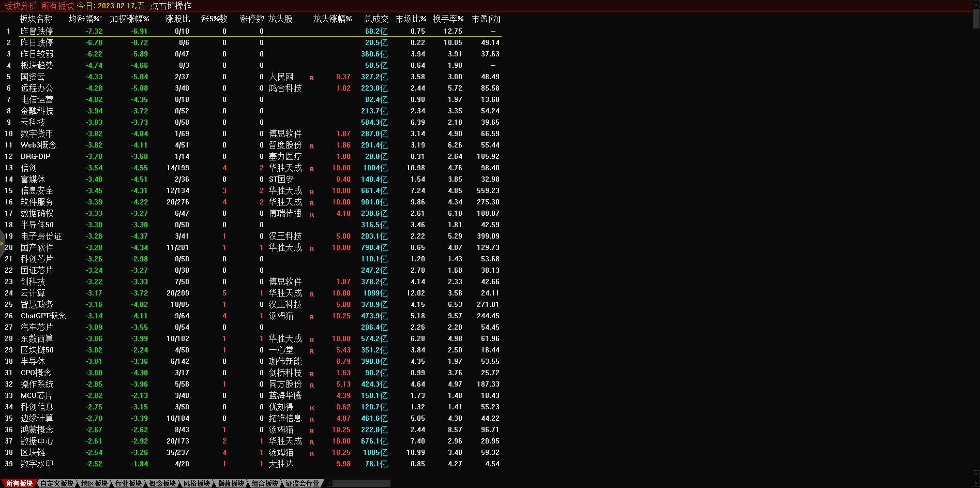Switch to the 行业板块 tab
Image resolution: width=980 pixels, height=488 pixels.
pos(128,483)
